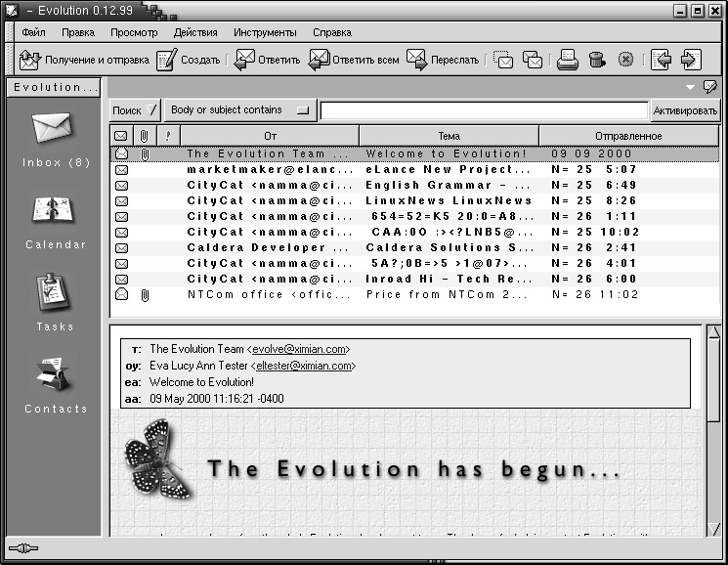Click the trash can Delete icon

[596, 60]
